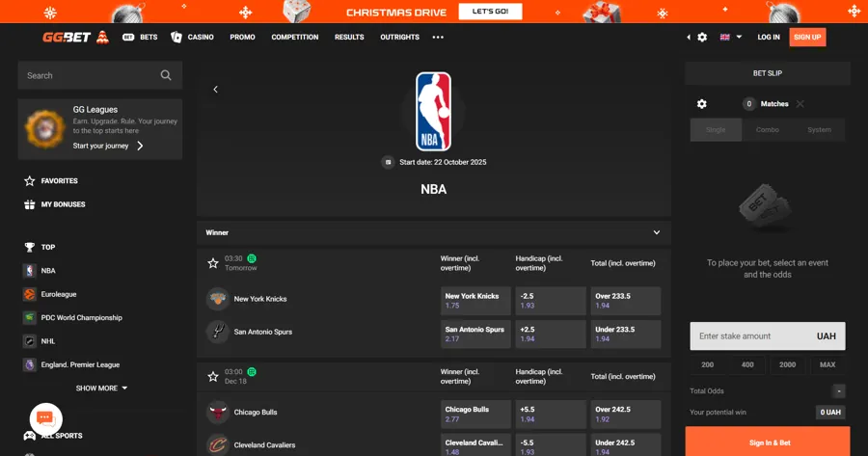Expand SHOW MORE sports list
Screen dimensions: 868x456
pyautogui.click(x=102, y=389)
